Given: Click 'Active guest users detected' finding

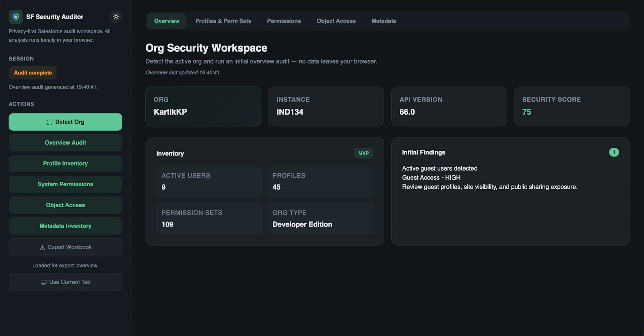Looking at the screenshot, I should (x=440, y=169).
